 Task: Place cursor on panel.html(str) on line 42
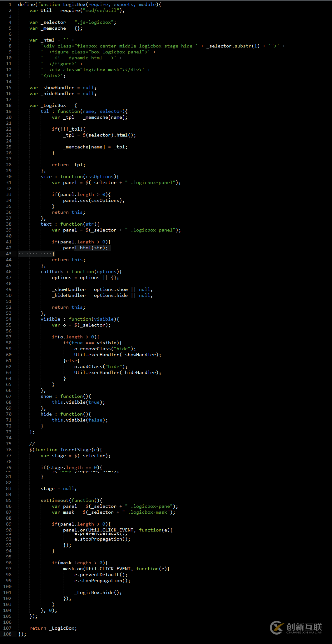coord(85,248)
